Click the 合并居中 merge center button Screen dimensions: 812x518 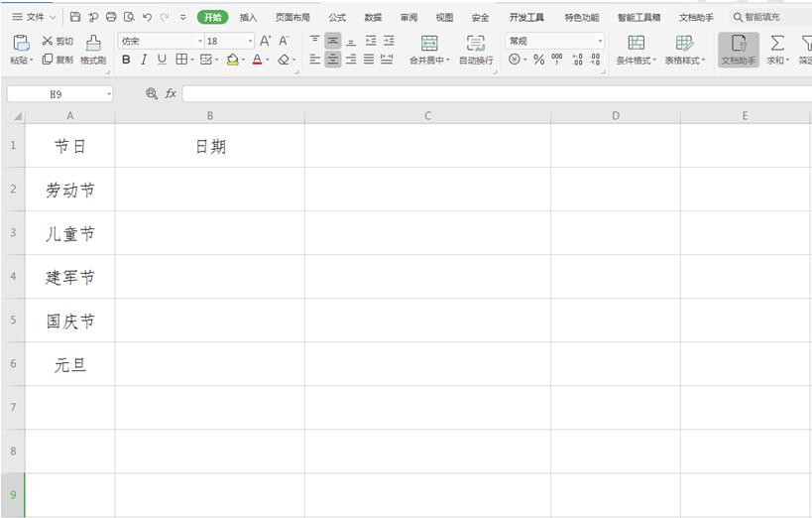pyautogui.click(x=429, y=50)
